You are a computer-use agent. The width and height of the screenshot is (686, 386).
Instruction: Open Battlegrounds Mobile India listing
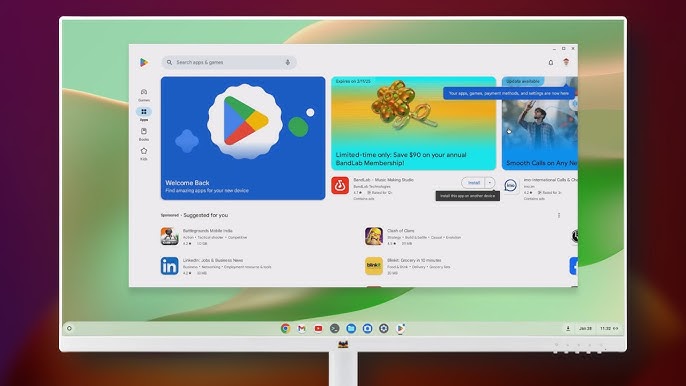tap(204, 236)
